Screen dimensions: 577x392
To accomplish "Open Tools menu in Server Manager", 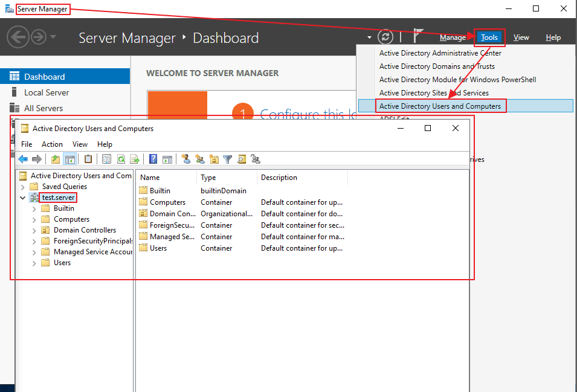I will tap(489, 37).
